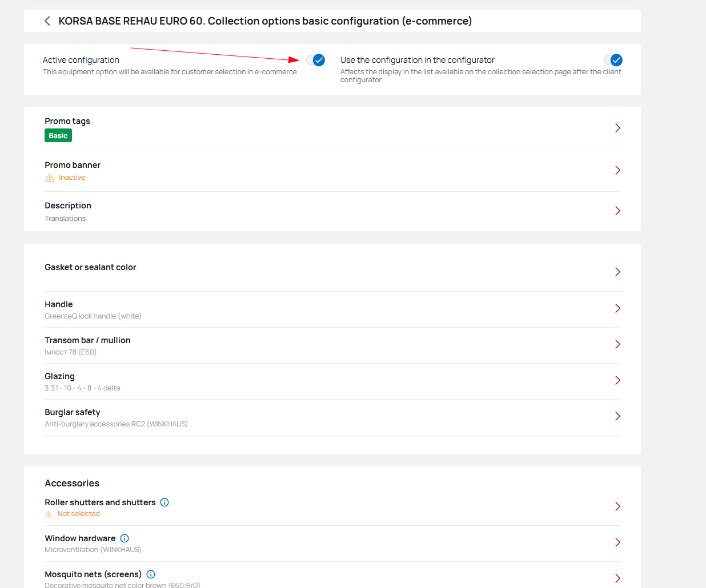The image size is (706, 588).
Task: Open the Glazing row chevron
Action: tap(617, 380)
